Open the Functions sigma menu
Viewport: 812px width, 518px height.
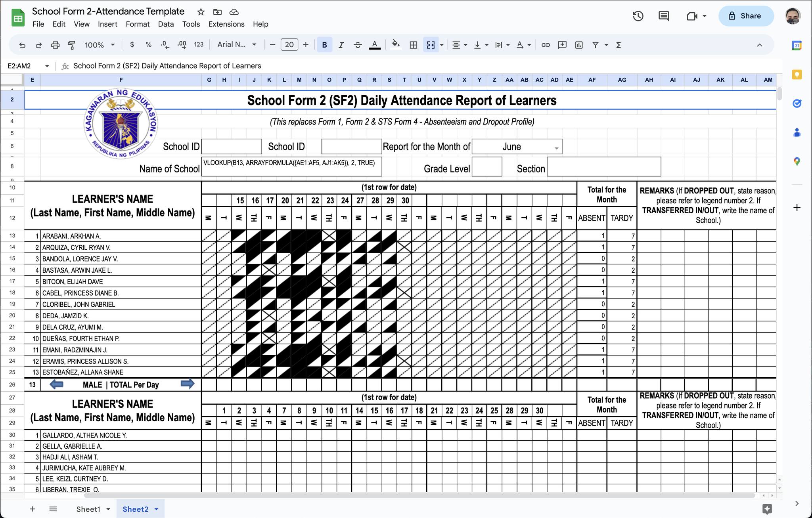(x=619, y=45)
